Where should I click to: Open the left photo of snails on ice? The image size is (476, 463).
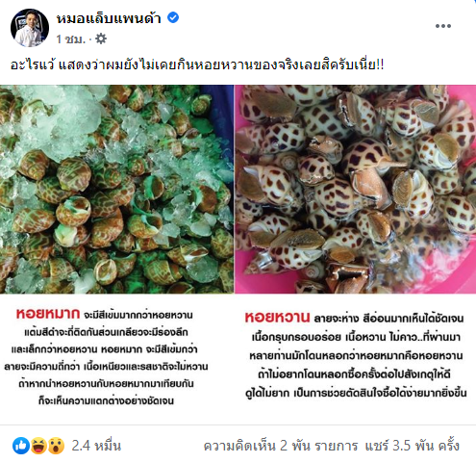click(x=116, y=189)
